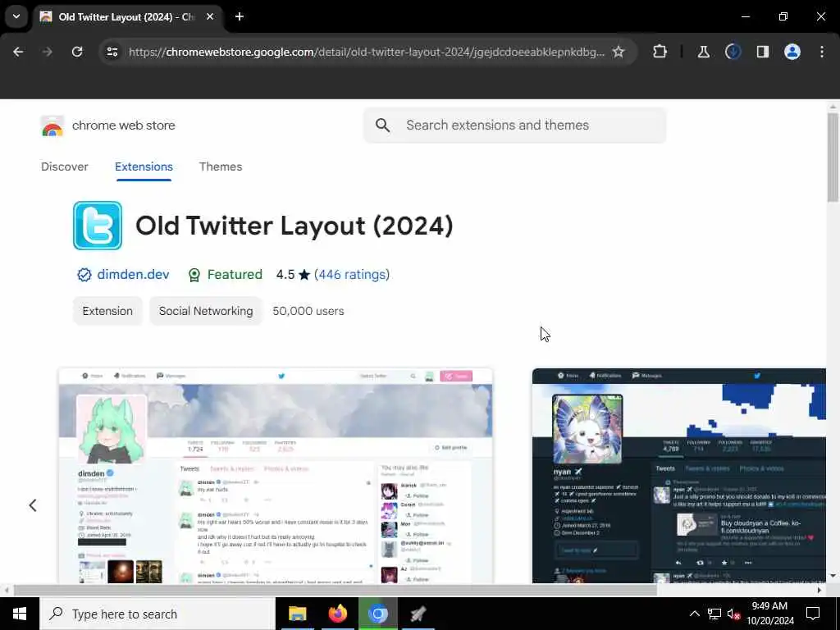Click the Type here to search box
This screenshot has width=840, height=630.
click(x=157, y=614)
